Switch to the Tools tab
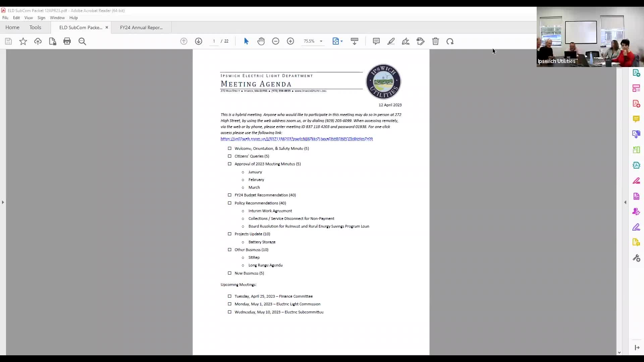This screenshot has height=362, width=644. 35,27
